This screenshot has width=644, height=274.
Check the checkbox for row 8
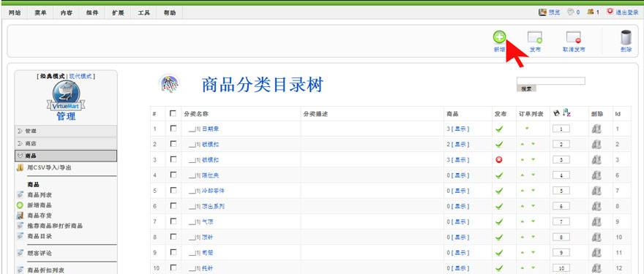173,237
